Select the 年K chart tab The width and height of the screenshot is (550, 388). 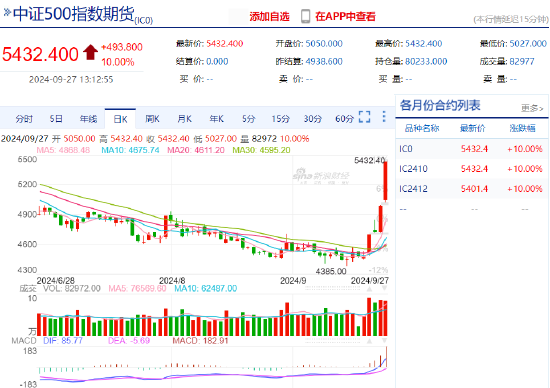(216, 119)
